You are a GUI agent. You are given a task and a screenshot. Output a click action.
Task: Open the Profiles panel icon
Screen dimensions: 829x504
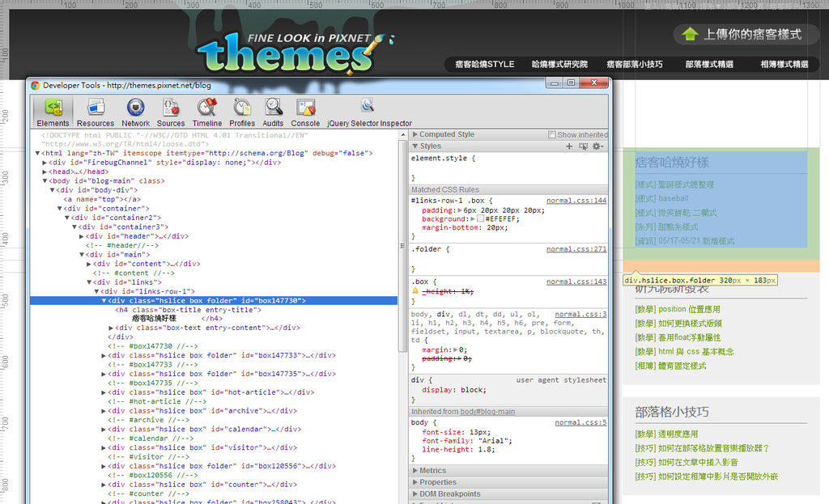242,108
